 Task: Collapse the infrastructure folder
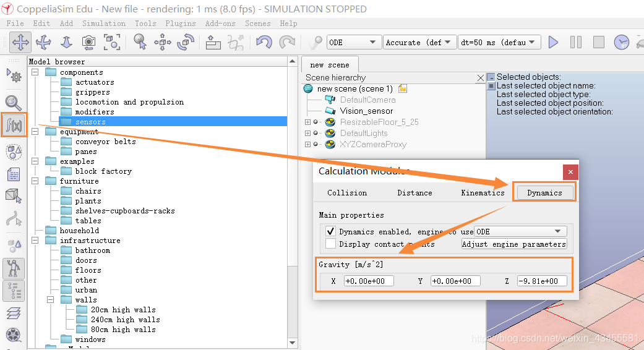tap(35, 241)
